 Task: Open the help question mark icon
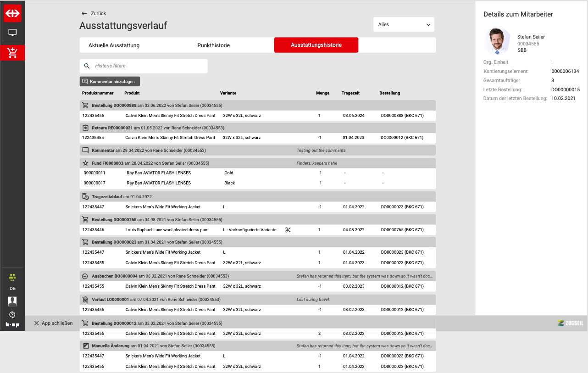click(x=12, y=315)
